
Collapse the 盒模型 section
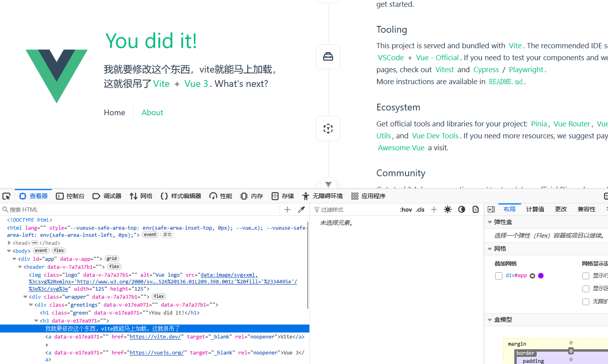[490, 320]
